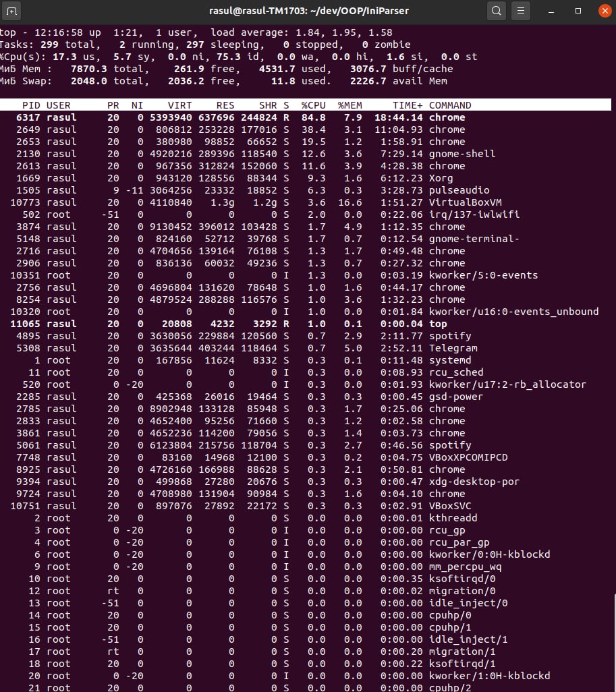This screenshot has height=692, width=616.
Task: Click the Tasks 299 total value
Action: click(49, 45)
